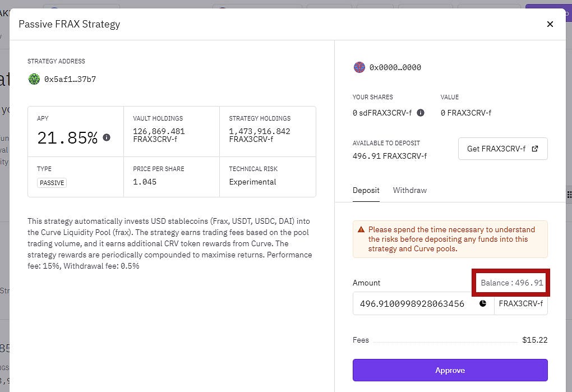The width and height of the screenshot is (572, 392).
Task: Click the wallet address 0x0000…0000
Action: (395, 67)
